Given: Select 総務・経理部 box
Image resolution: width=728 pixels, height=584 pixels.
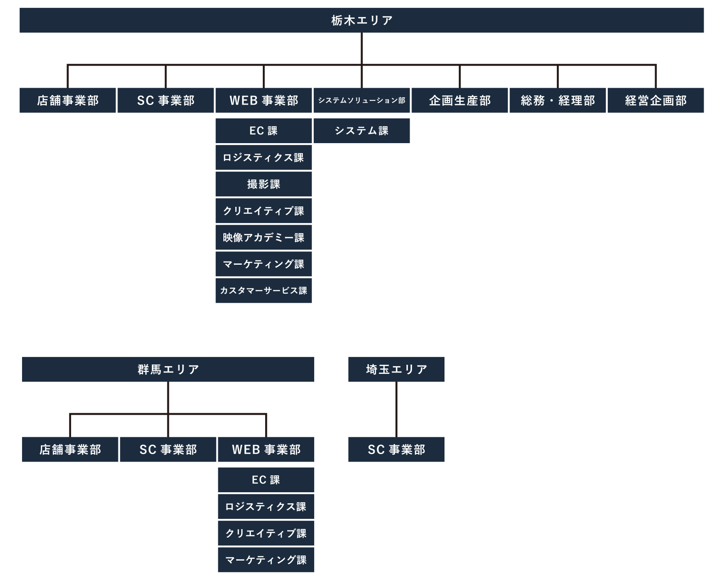Looking at the screenshot, I should 558,100.
